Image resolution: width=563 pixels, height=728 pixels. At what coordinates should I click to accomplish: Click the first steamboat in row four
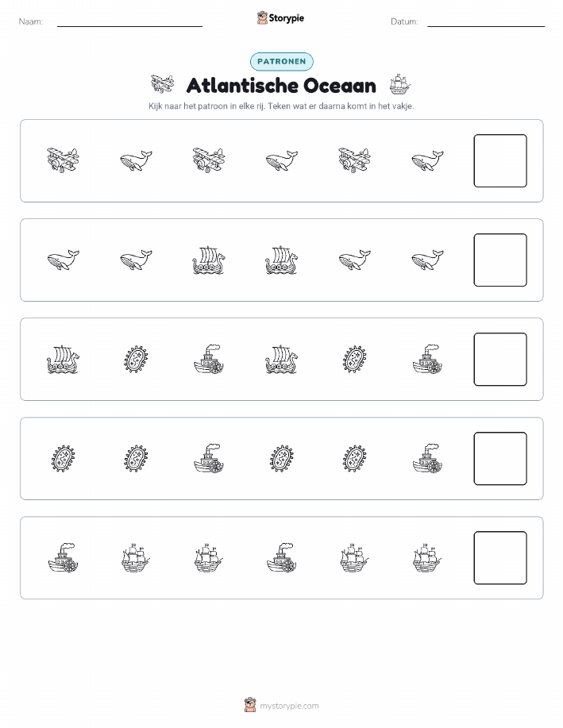pos(209,458)
